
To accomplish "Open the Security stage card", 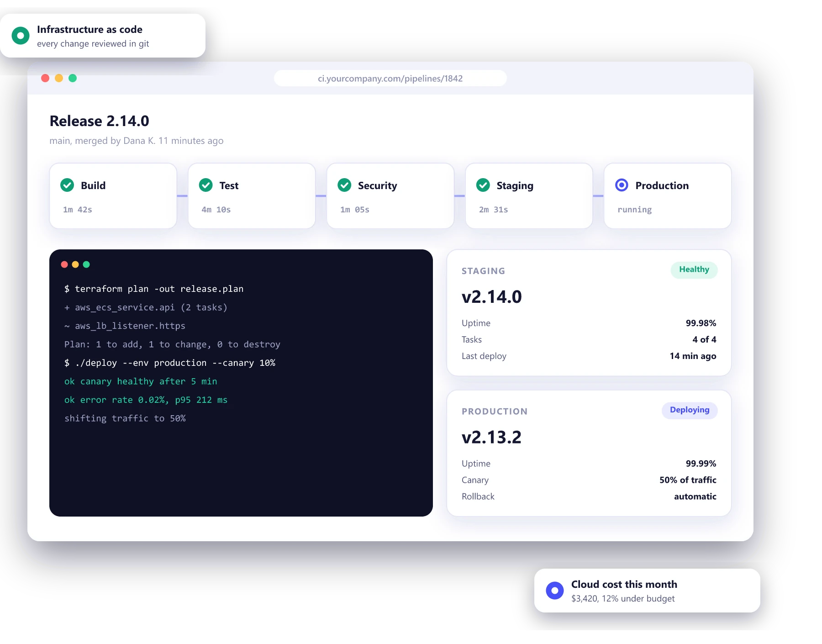I will [390, 196].
